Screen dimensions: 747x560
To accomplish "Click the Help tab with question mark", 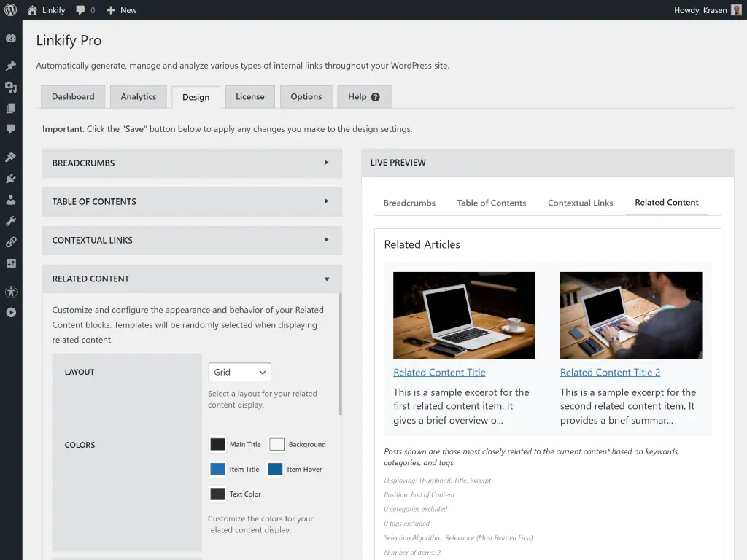I will coord(364,96).
